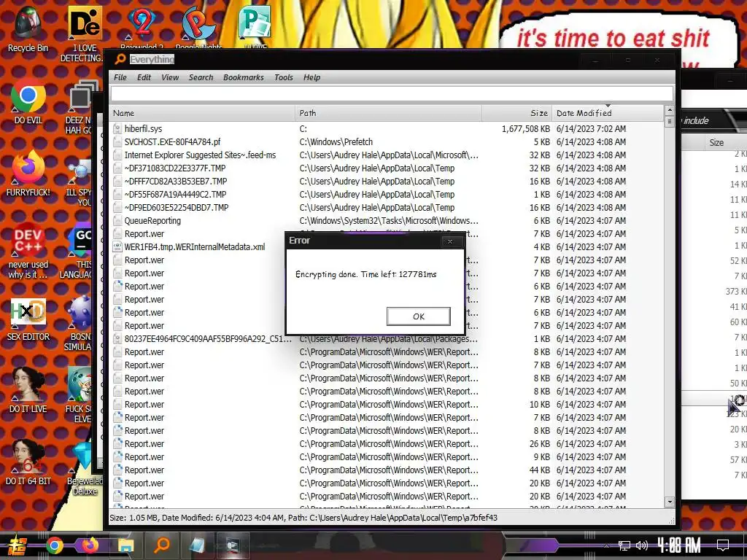Open the Recycle Bin desktop icon
Screen dimensions: 747x560
(28, 29)
